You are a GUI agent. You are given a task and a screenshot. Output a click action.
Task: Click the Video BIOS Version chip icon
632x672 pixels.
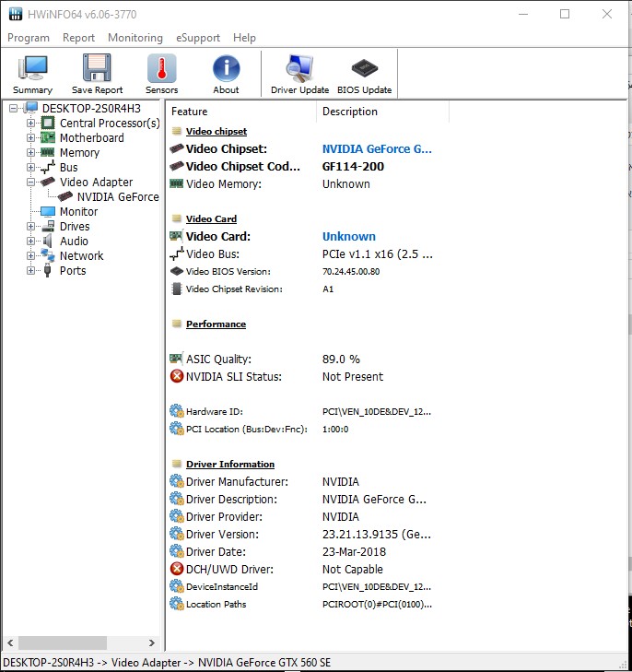tap(176, 271)
